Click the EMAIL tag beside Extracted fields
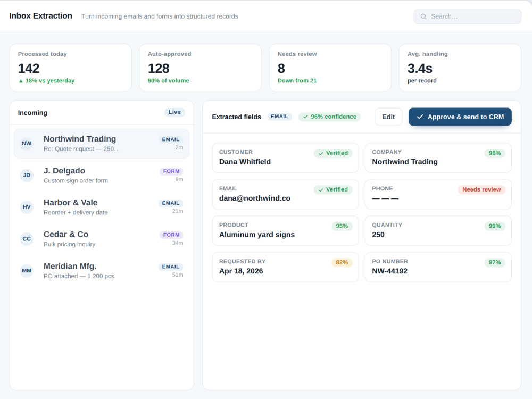Image resolution: width=532 pixels, height=399 pixels. (x=279, y=117)
